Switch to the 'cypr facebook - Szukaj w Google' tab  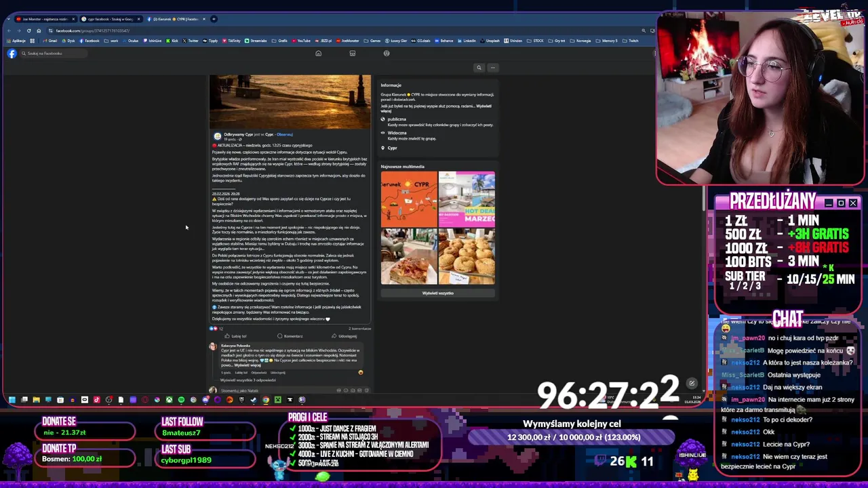click(111, 19)
